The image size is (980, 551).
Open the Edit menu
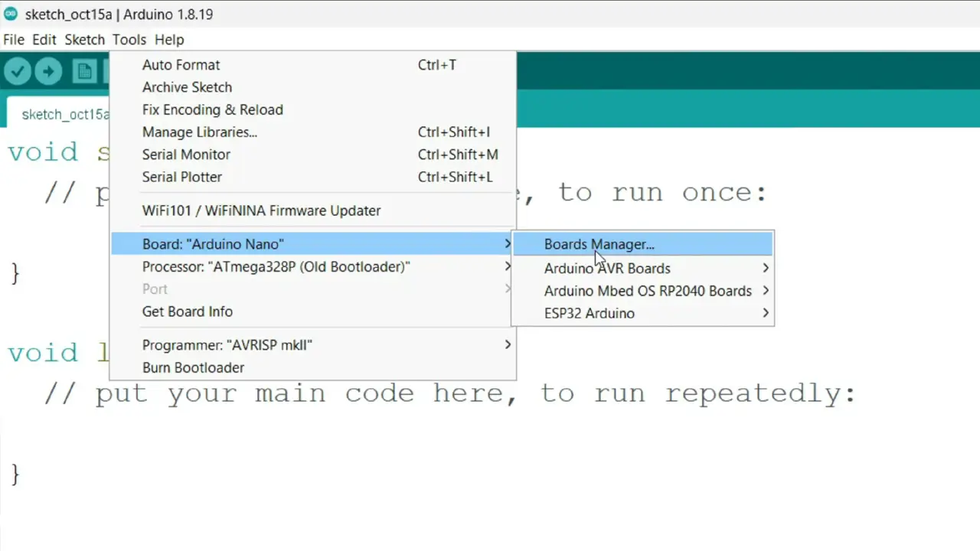44,40
